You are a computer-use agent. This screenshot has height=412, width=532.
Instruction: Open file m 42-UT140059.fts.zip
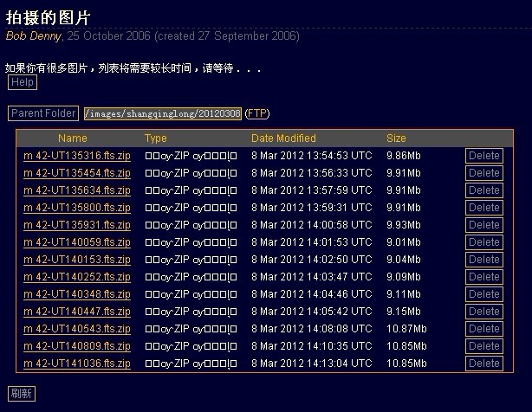(76, 242)
